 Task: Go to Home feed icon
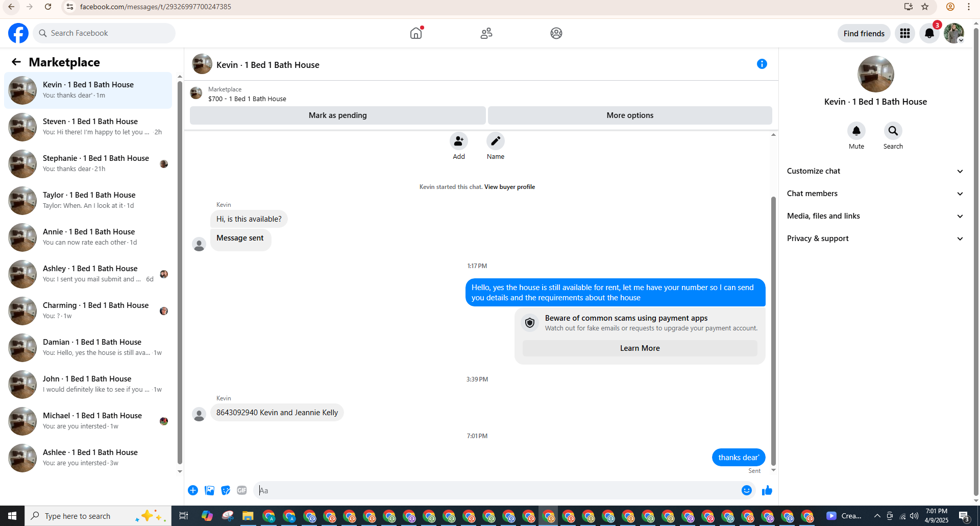pos(416,33)
